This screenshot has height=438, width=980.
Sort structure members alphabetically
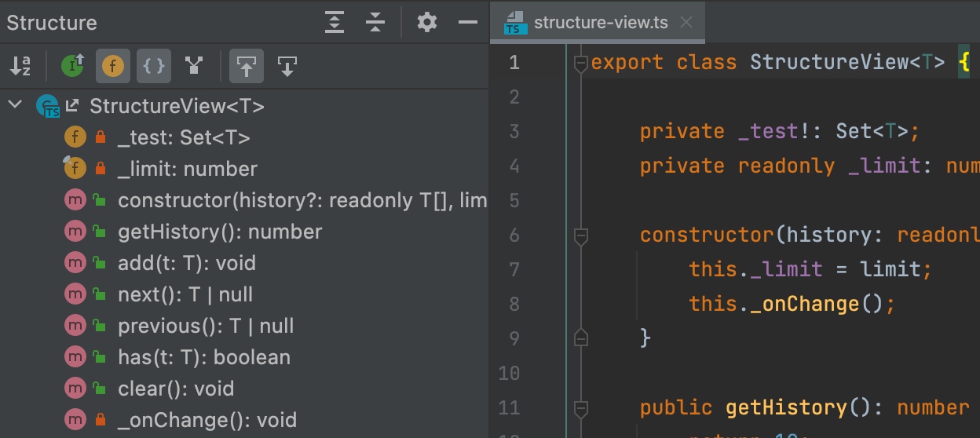(20, 67)
